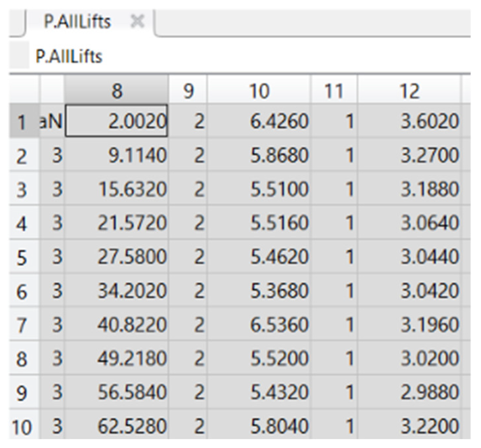This screenshot has height=448, width=481.
Task: Select column 11 header
Action: (x=334, y=91)
